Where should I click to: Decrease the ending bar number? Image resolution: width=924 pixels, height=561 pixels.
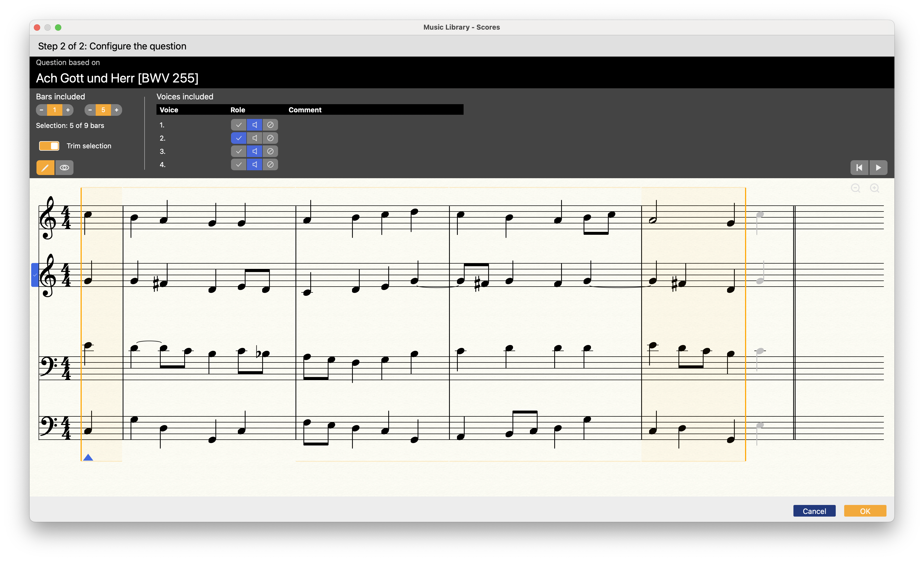click(90, 110)
